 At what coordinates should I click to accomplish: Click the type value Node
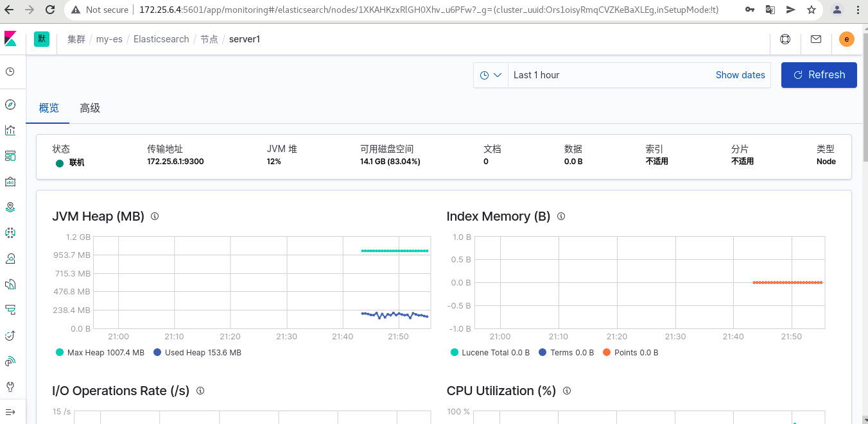tap(826, 162)
